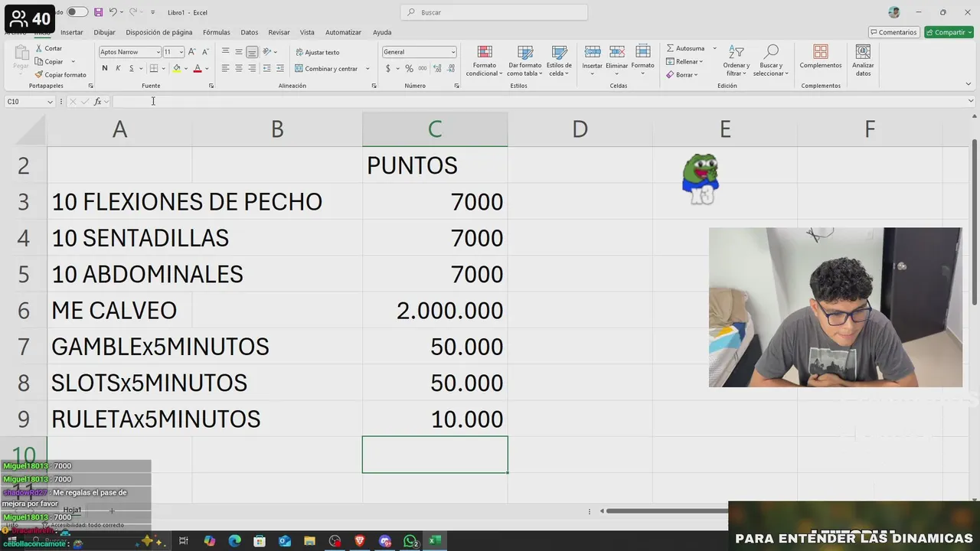Click the Copiar formato paintbrush

(x=60, y=75)
